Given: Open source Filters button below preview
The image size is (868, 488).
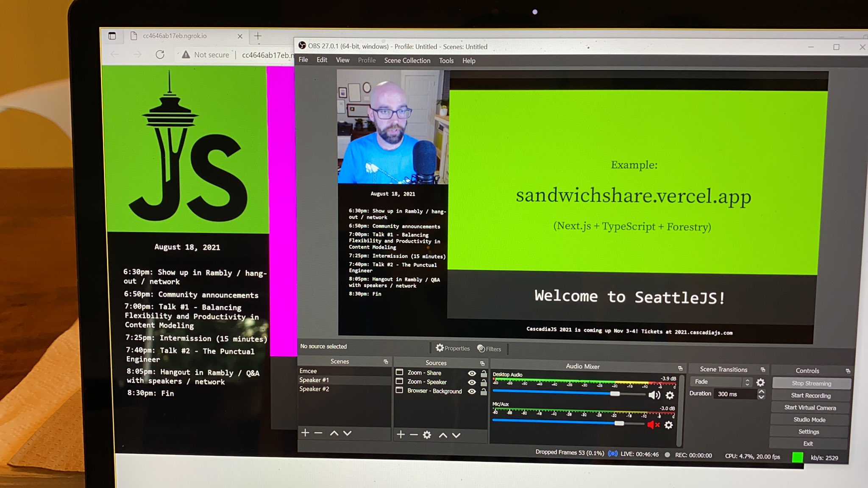Looking at the screenshot, I should 489,349.
